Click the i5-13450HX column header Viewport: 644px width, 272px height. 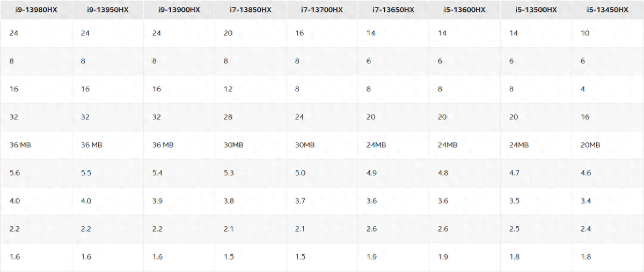click(608, 10)
